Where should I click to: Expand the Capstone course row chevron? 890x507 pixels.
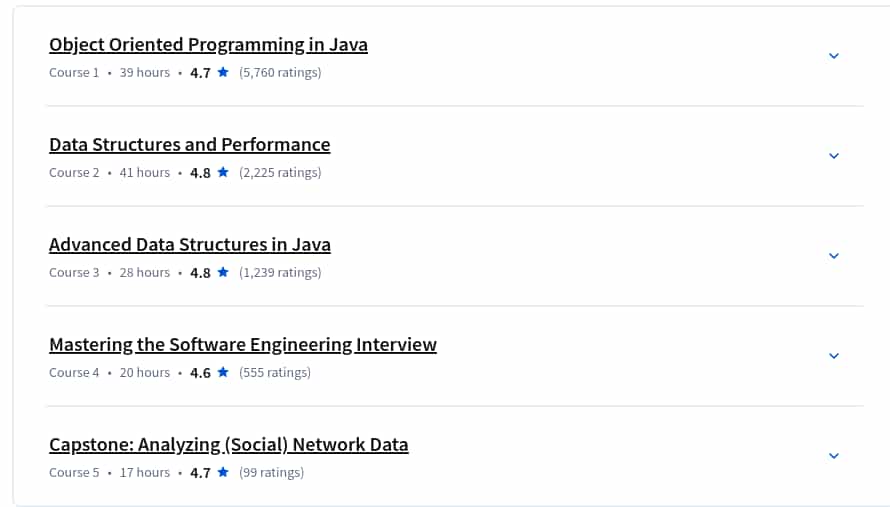coord(834,455)
